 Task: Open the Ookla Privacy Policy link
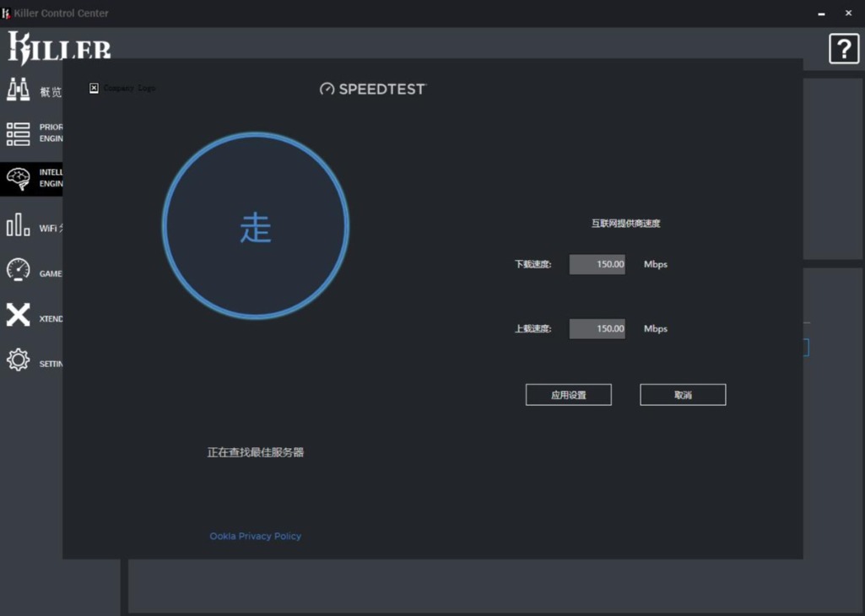click(256, 536)
